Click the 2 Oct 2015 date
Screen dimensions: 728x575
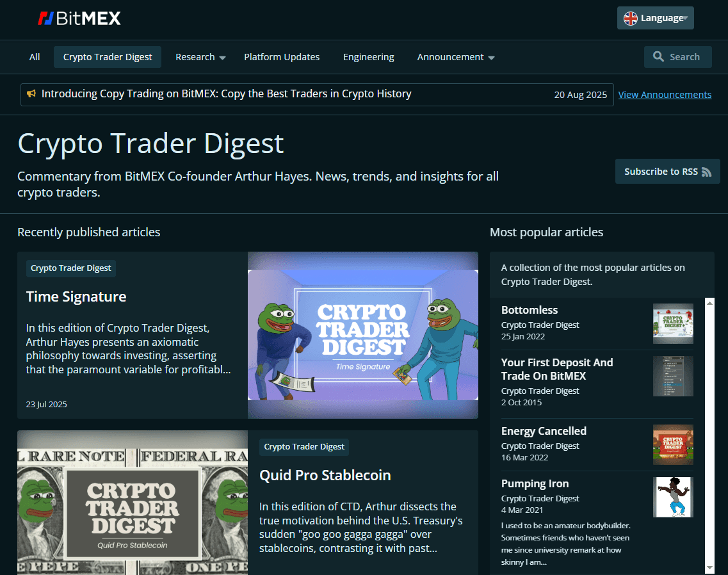point(521,403)
